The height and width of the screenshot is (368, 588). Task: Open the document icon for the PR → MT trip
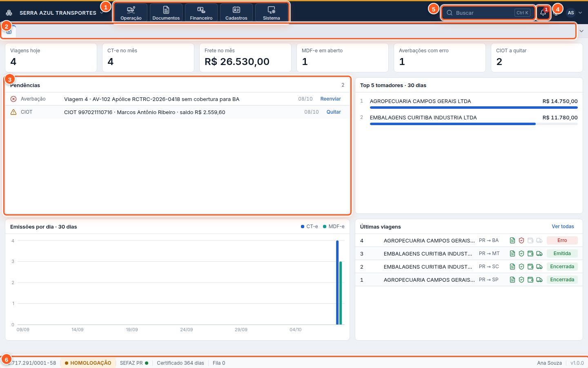coord(512,254)
